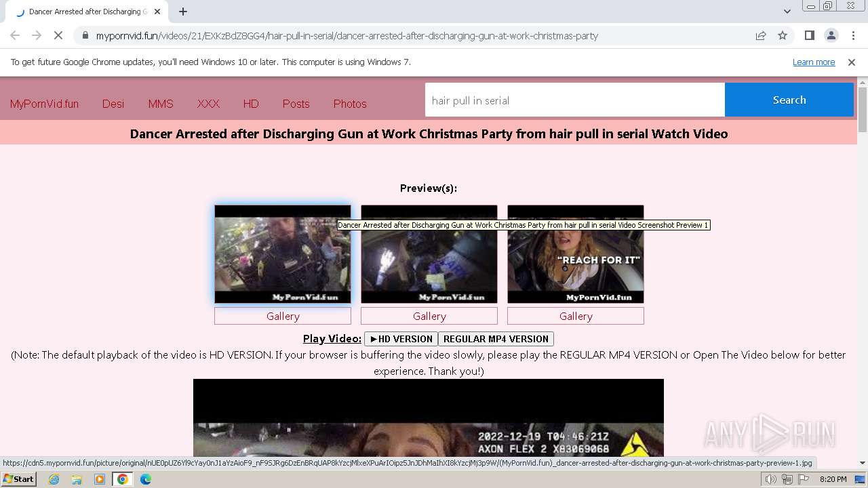Open the Learn more link

pos(814,62)
